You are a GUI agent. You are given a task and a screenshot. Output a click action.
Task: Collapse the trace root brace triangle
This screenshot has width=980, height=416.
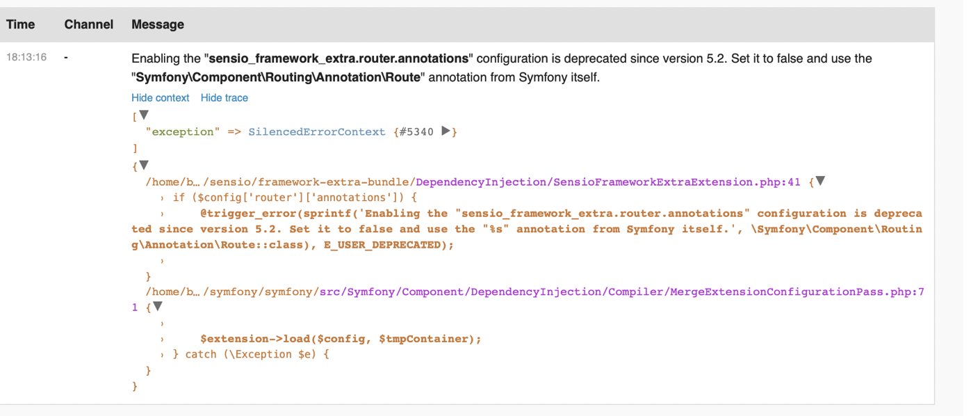coord(144,165)
